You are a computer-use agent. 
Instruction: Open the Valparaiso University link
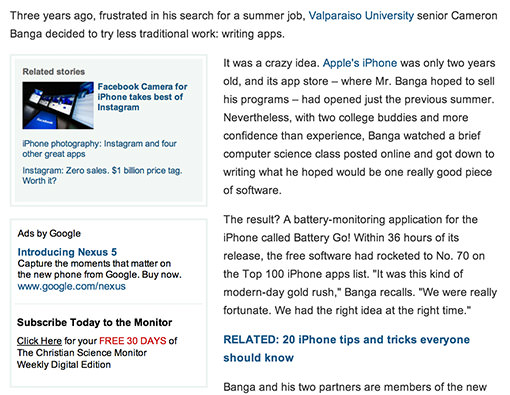pos(361,16)
